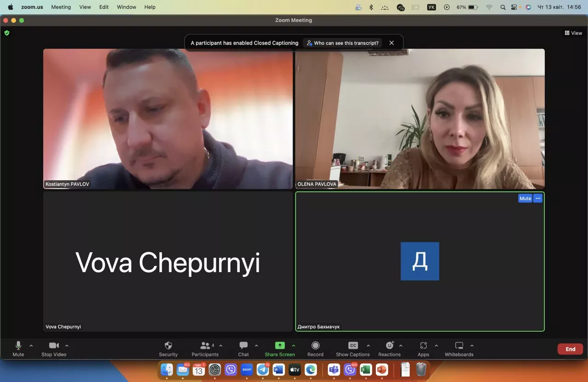
Task: Open the Apps icon
Action: (x=423, y=346)
